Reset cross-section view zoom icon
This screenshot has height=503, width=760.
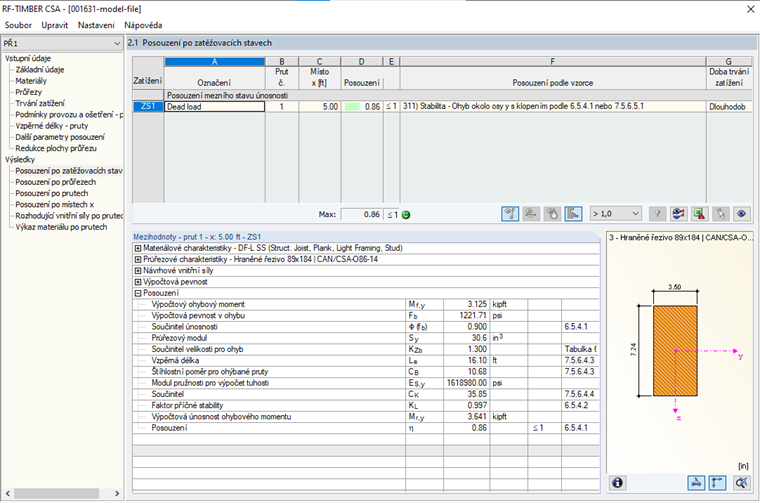pyautogui.click(x=741, y=483)
